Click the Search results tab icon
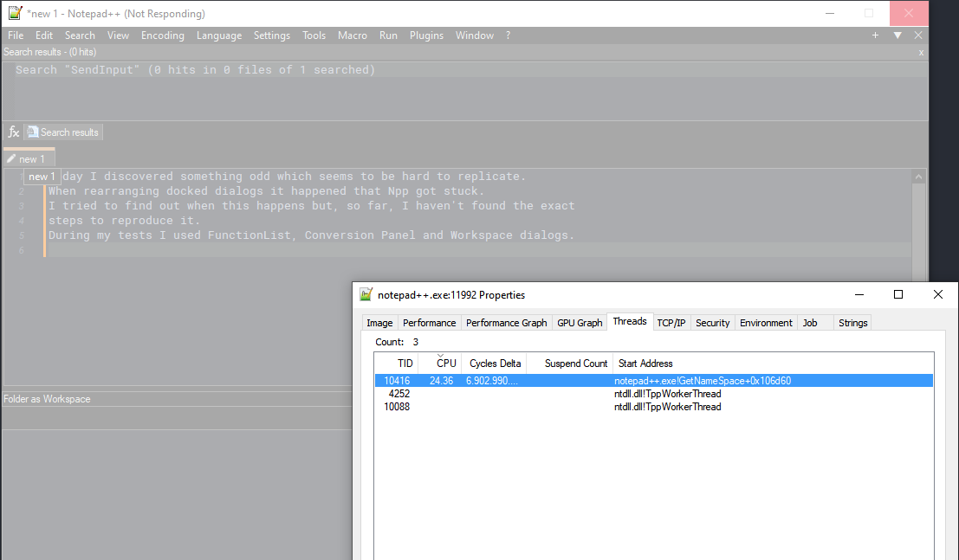Viewport: 959px width, 560px height. 32,132
